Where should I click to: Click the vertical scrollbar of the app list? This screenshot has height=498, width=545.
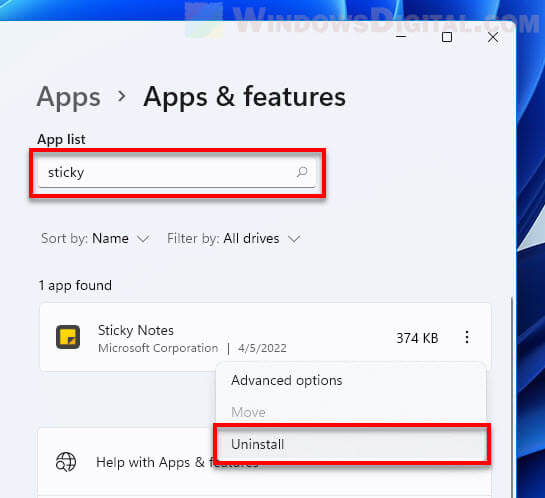coord(511,396)
